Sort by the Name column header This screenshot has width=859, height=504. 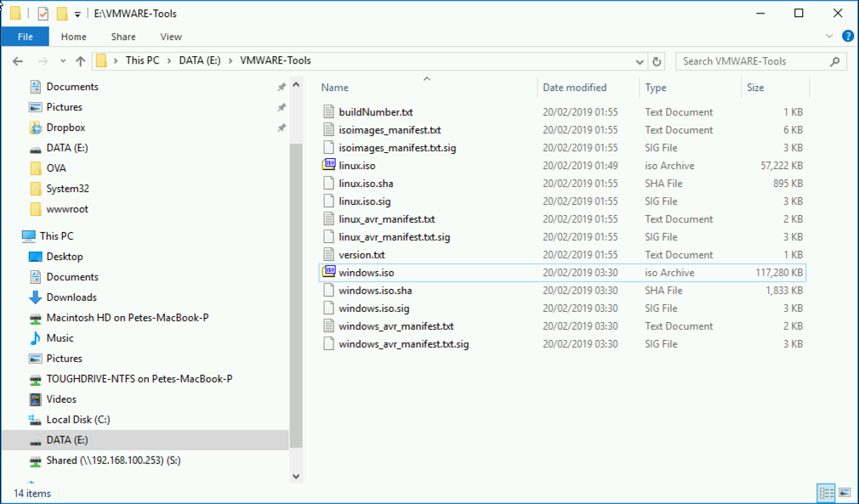[335, 88]
